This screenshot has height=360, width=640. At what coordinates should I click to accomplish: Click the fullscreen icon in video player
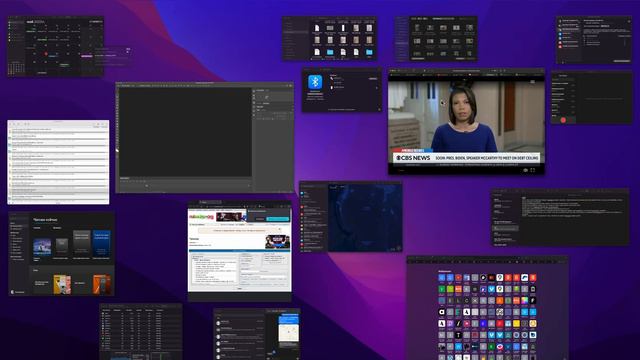coord(533,170)
